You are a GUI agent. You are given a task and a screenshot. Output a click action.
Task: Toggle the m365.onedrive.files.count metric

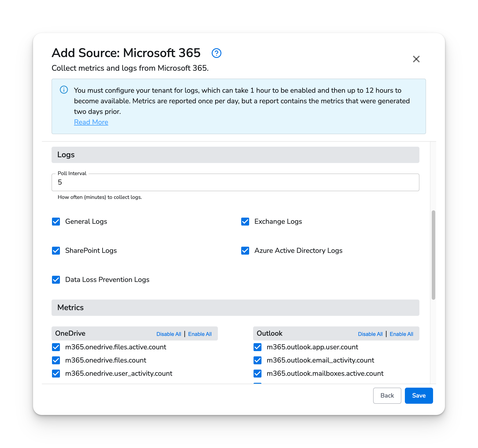56,360
